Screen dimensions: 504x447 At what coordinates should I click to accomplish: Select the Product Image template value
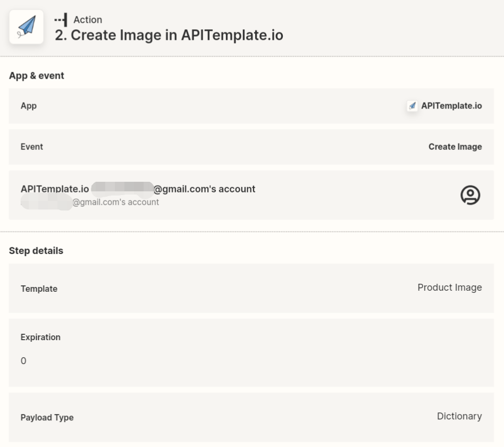click(x=449, y=287)
